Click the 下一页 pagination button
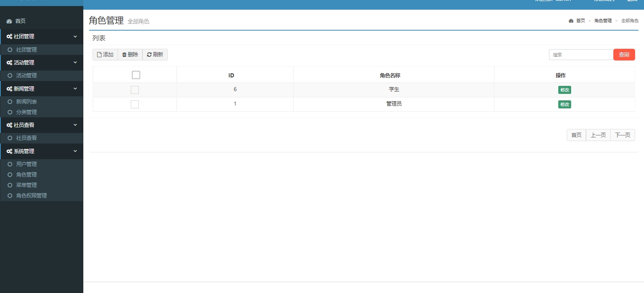Viewport: 644px width, 293px height. [x=623, y=135]
